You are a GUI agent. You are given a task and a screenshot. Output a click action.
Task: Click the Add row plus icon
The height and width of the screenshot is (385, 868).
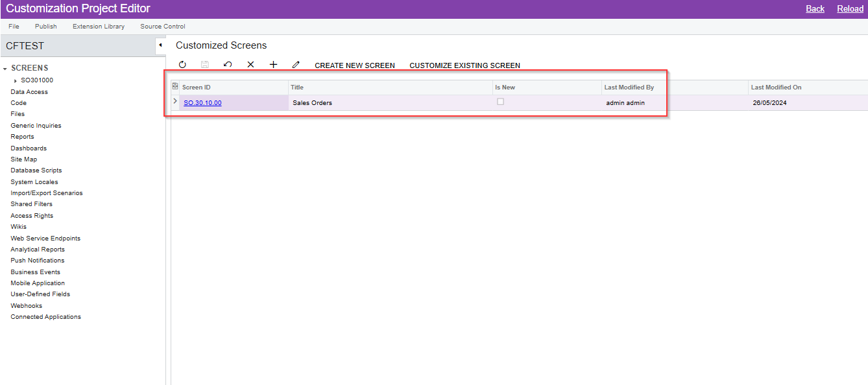tap(273, 65)
